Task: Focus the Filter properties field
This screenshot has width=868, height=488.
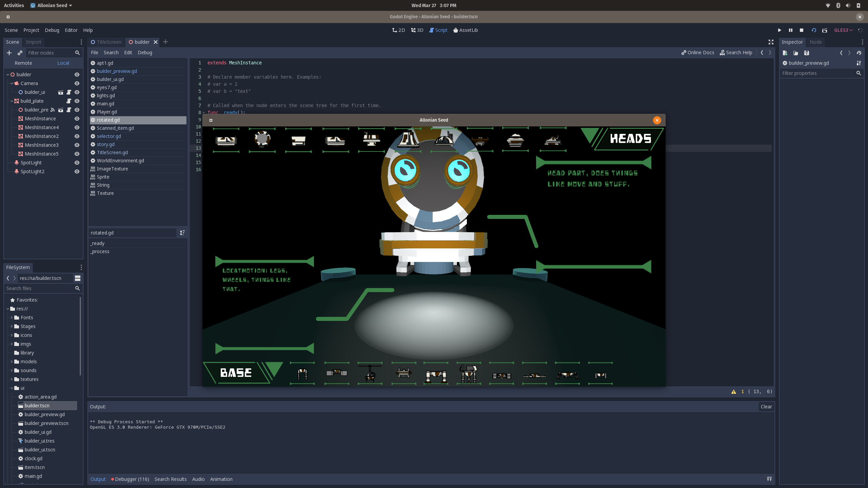Action: (821, 73)
